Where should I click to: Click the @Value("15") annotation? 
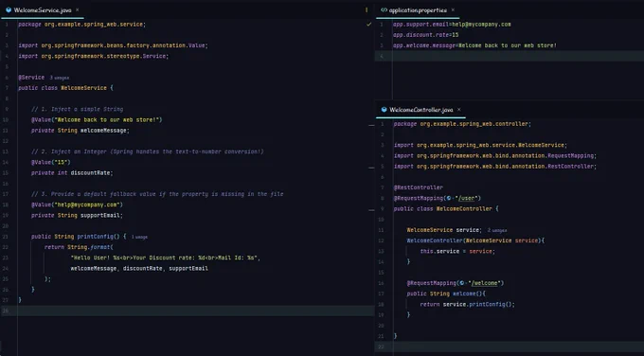point(51,162)
